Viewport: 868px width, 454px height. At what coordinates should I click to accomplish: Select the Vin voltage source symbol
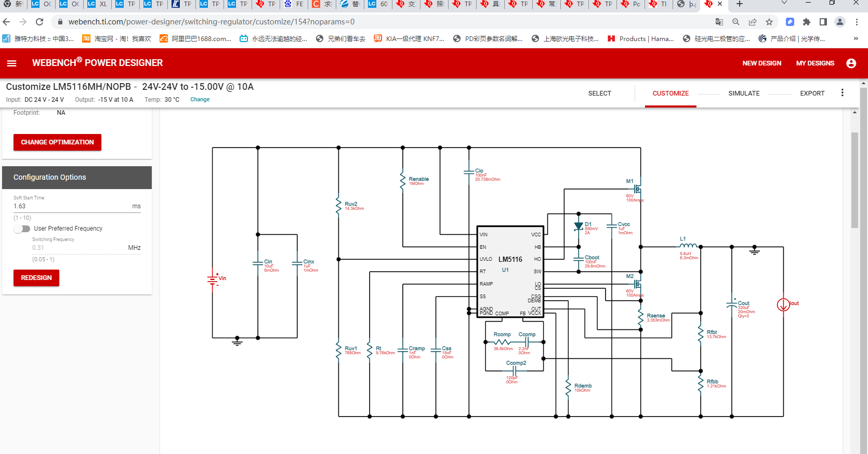point(213,279)
